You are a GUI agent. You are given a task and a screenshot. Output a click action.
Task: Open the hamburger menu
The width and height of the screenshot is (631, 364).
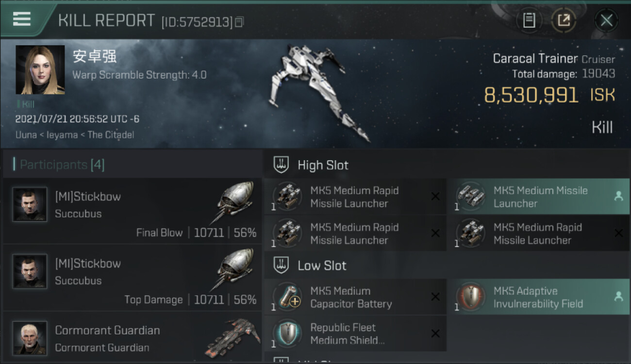pyautogui.click(x=22, y=19)
